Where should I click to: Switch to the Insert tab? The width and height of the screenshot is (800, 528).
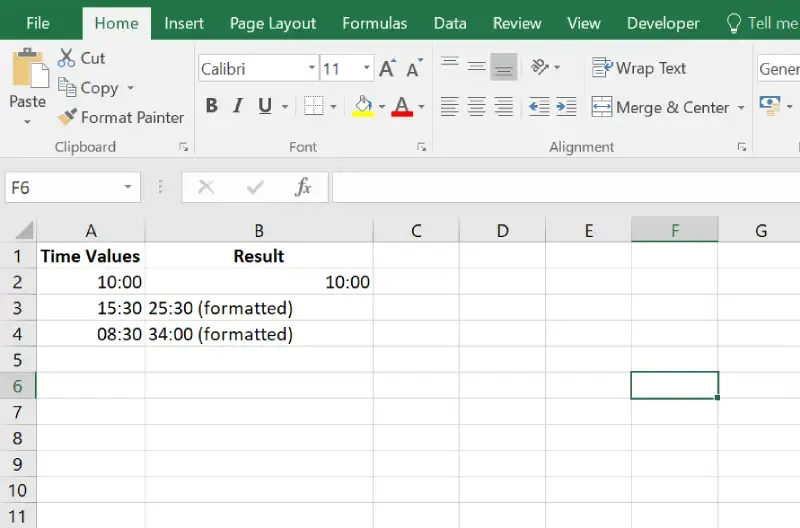click(x=184, y=23)
